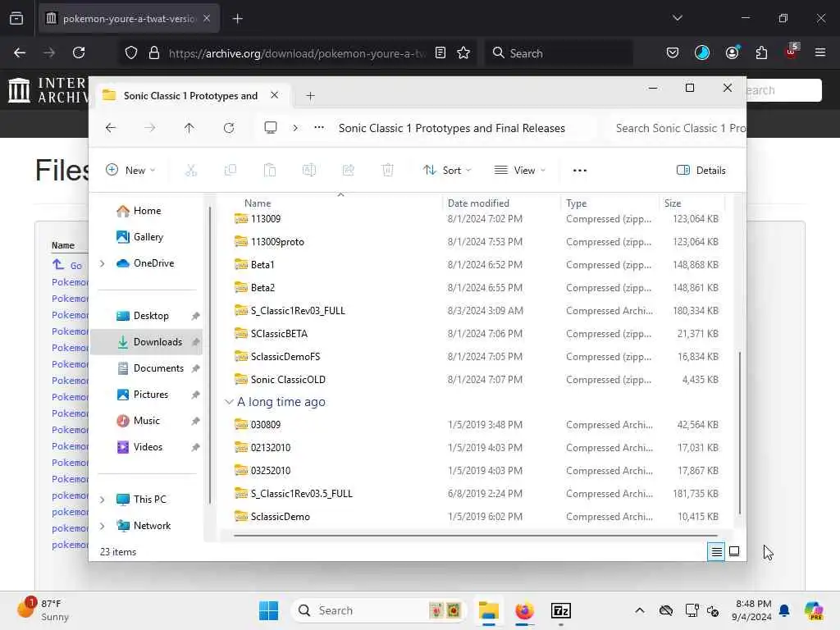The height and width of the screenshot is (630, 840).
Task: Open Gallery in navigation pane
Action: pyautogui.click(x=146, y=237)
